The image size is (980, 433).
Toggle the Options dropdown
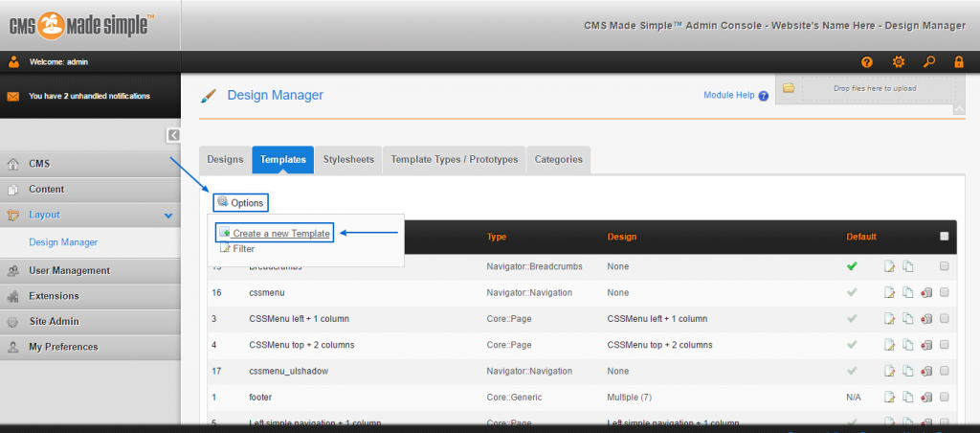pyautogui.click(x=240, y=203)
